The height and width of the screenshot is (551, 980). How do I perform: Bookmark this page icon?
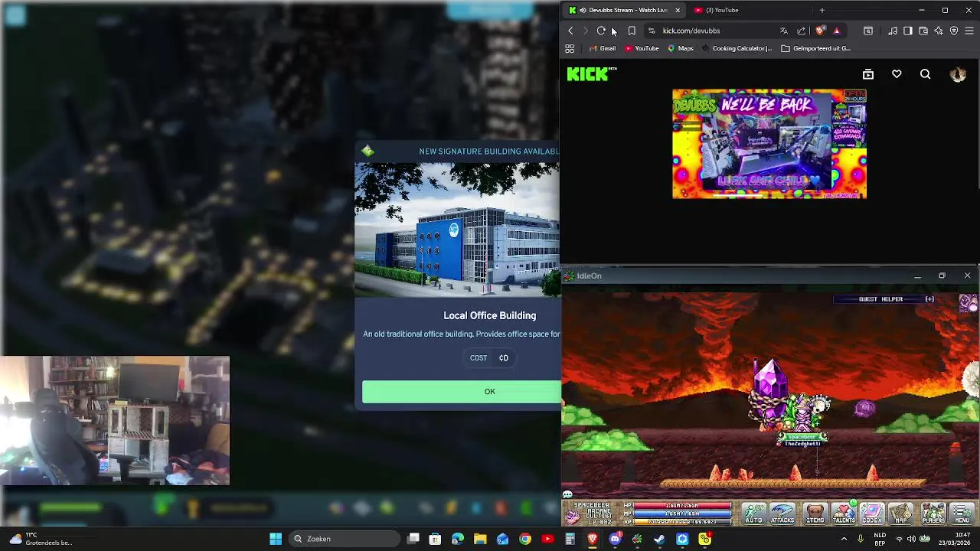click(x=632, y=31)
